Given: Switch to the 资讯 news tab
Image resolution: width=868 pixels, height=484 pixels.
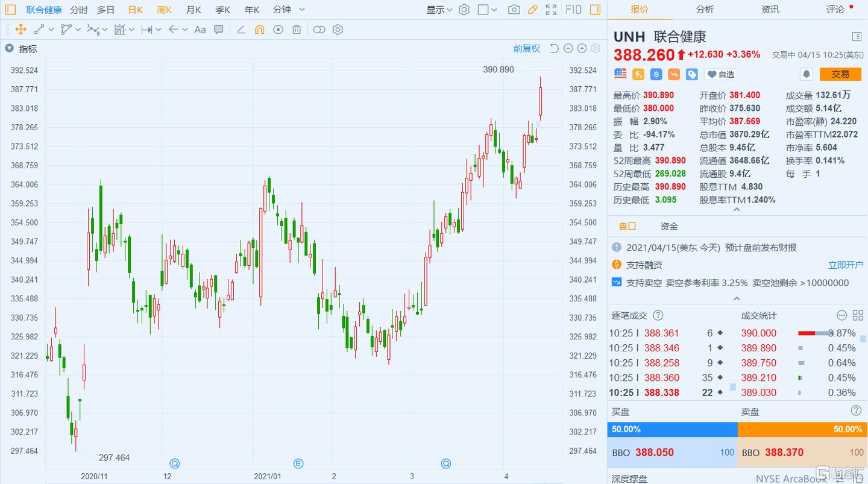Looking at the screenshot, I should point(770,10).
